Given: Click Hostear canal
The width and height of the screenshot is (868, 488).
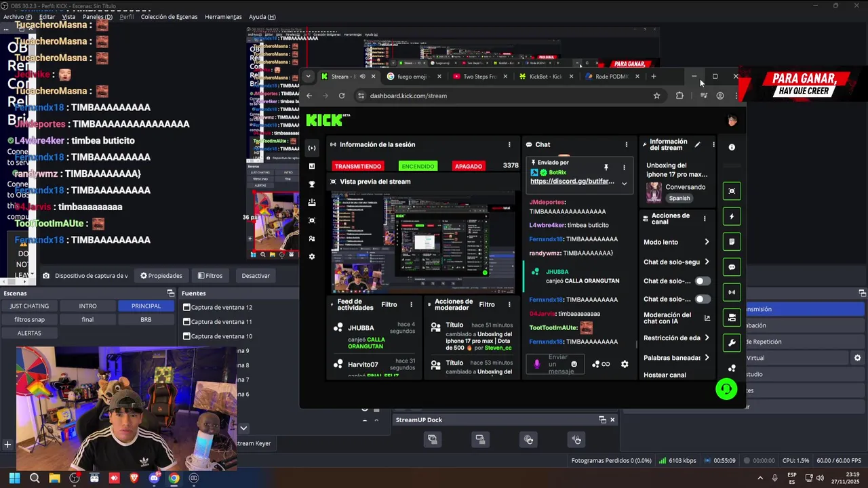Looking at the screenshot, I should tap(665, 375).
